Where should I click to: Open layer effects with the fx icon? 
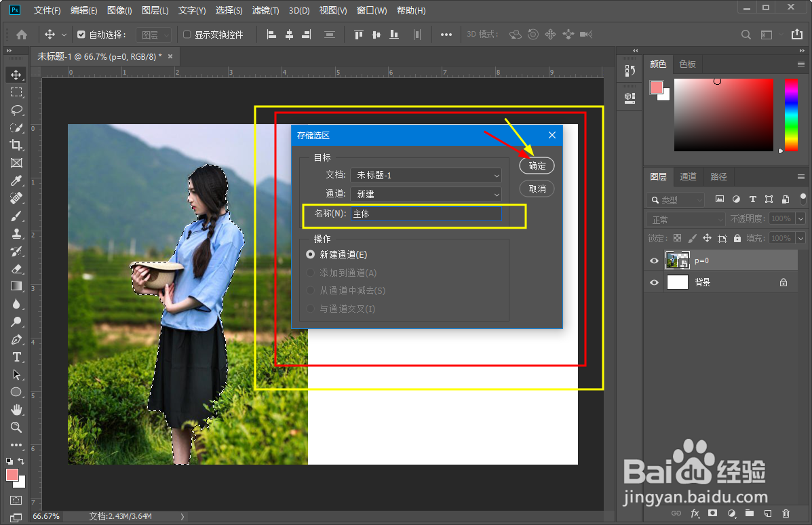(695, 513)
